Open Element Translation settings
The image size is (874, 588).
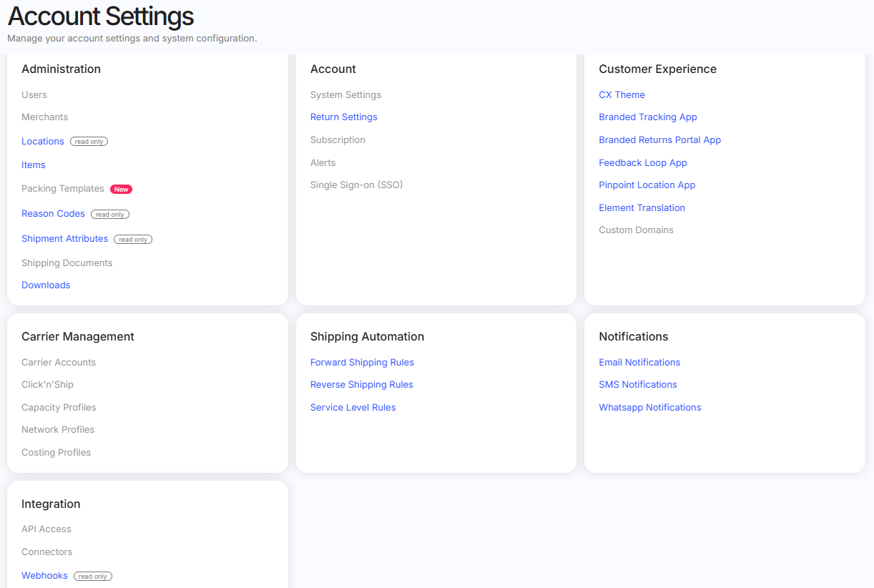pos(642,208)
